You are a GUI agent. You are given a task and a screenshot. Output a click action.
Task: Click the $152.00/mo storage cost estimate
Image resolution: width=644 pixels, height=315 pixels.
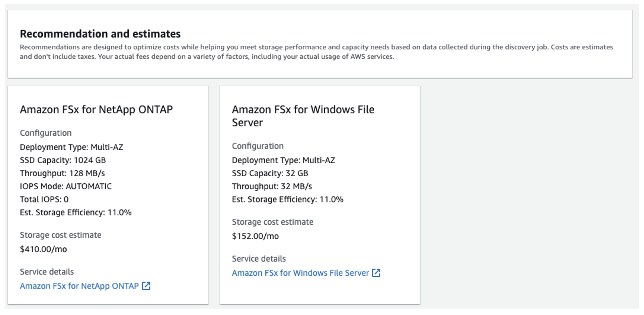click(x=255, y=236)
